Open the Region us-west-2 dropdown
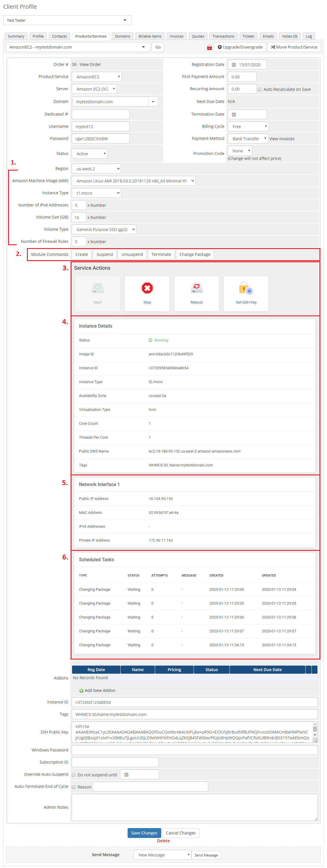The height and width of the screenshot is (868, 327). (96, 169)
